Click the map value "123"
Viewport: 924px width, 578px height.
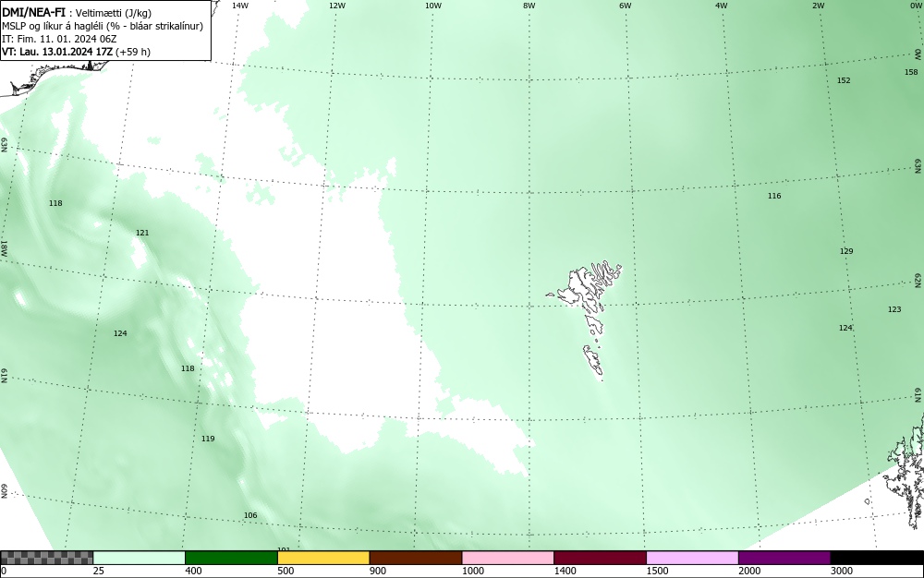[894, 309]
